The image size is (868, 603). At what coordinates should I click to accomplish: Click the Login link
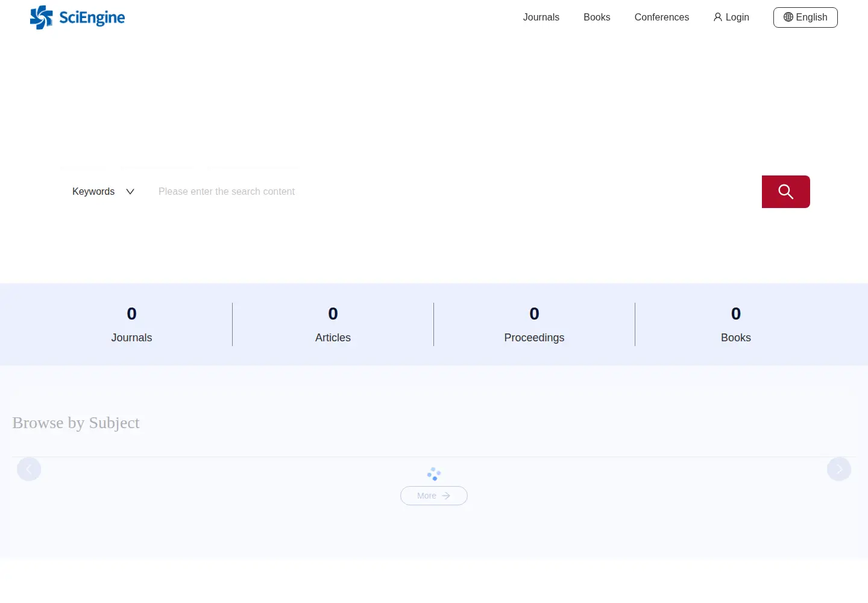pos(731,17)
